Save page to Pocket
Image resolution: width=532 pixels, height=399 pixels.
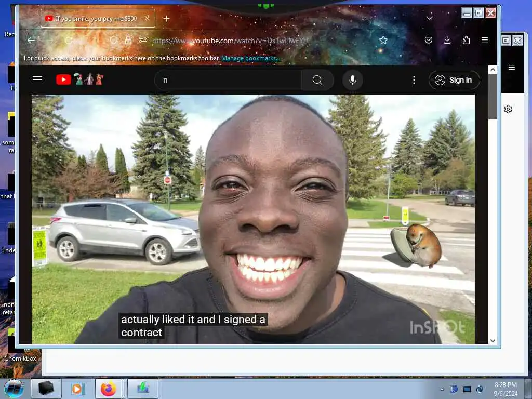(x=429, y=41)
